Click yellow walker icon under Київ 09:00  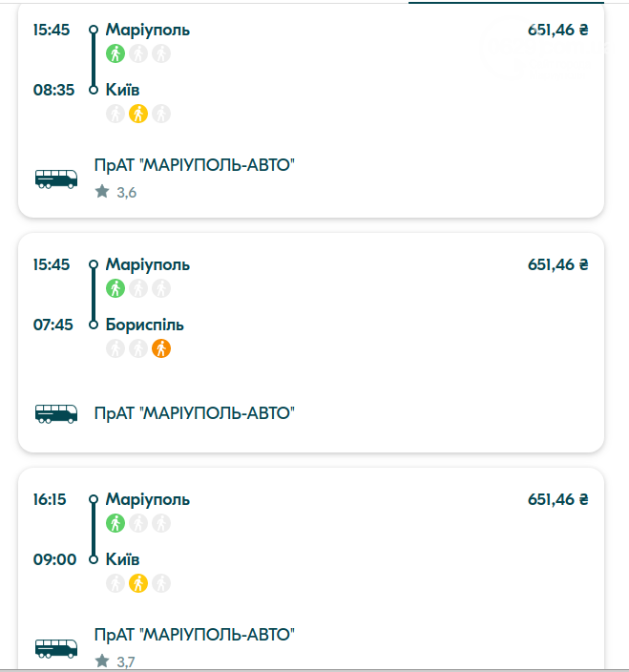click(138, 583)
